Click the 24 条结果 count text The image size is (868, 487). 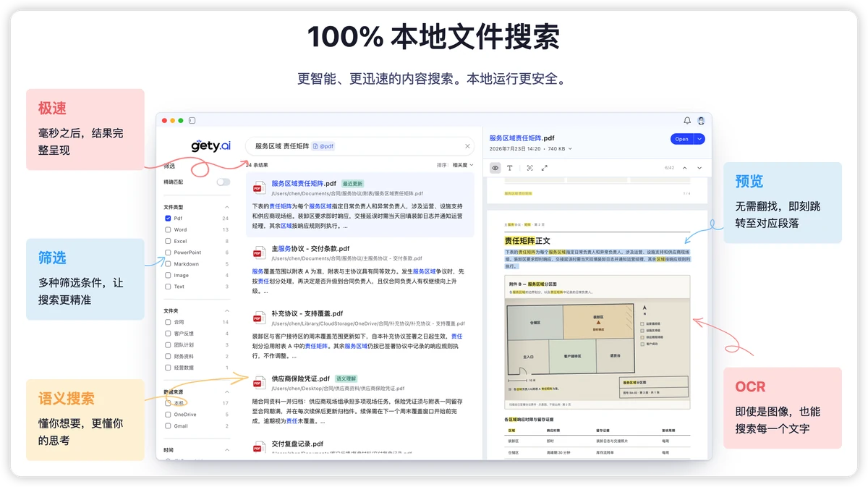(x=257, y=165)
